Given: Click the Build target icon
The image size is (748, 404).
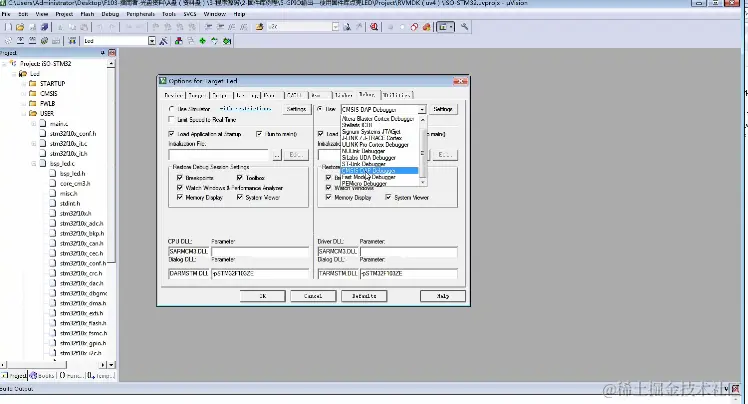Looking at the screenshot, I should click(x=20, y=41).
